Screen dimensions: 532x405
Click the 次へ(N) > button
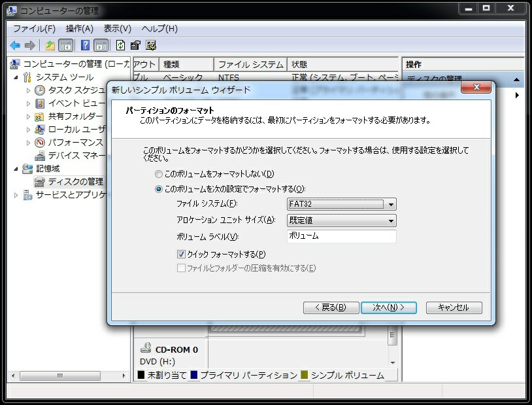coord(388,308)
